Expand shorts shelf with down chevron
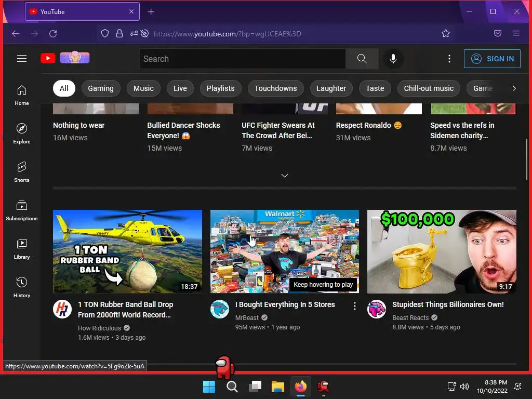The width and height of the screenshot is (532, 399). click(x=285, y=176)
